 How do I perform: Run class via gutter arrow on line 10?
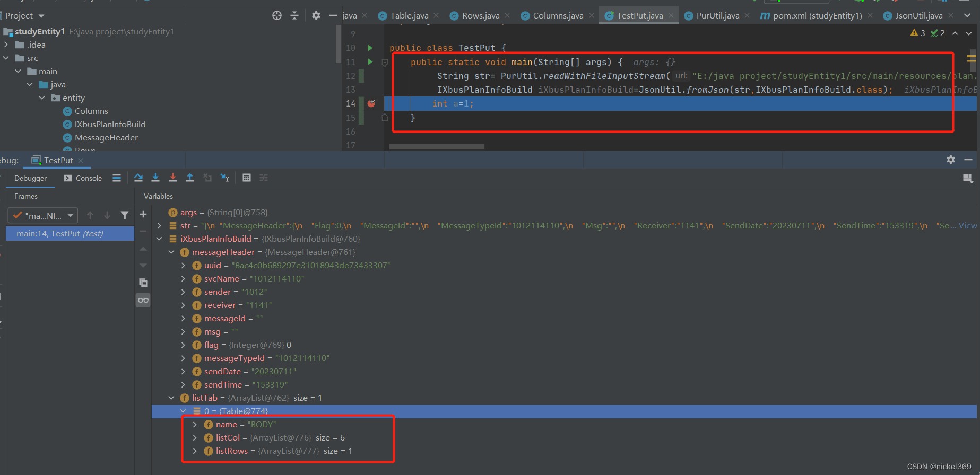pos(370,48)
